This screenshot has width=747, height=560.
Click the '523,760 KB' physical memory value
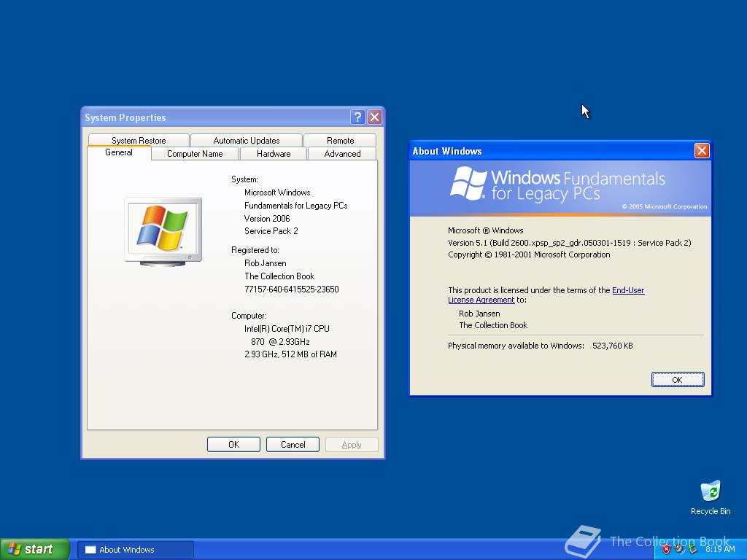coord(613,346)
